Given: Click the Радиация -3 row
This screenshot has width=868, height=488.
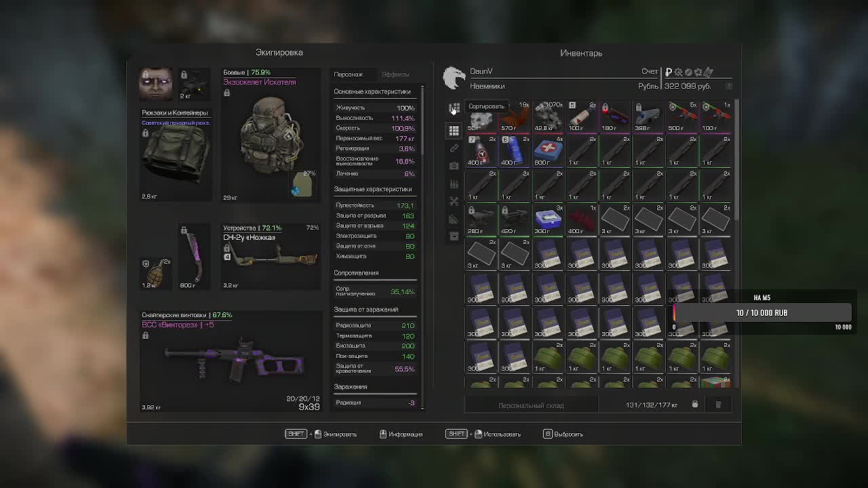Looking at the screenshot, I should [375, 403].
